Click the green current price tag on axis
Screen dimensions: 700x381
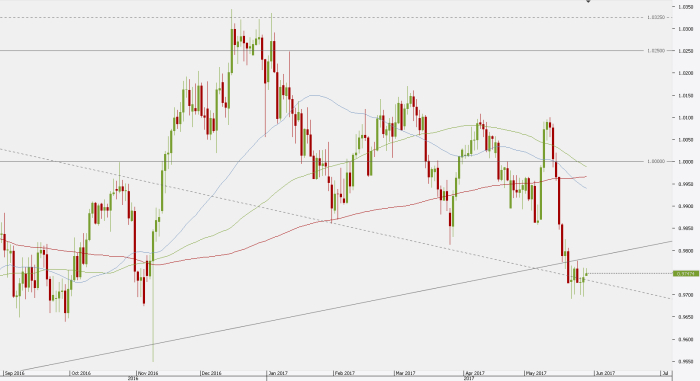pyautogui.click(x=686, y=273)
